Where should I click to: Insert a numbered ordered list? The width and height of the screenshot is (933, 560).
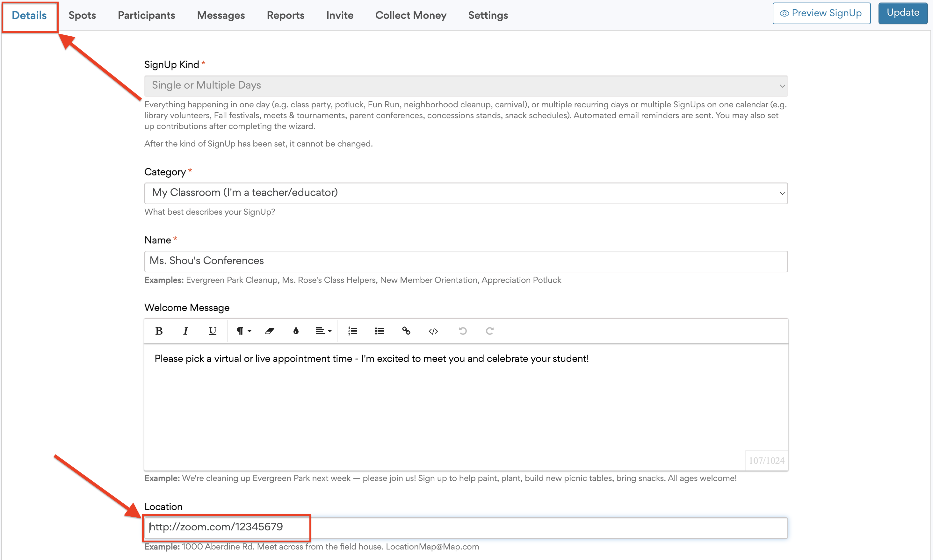tap(352, 331)
